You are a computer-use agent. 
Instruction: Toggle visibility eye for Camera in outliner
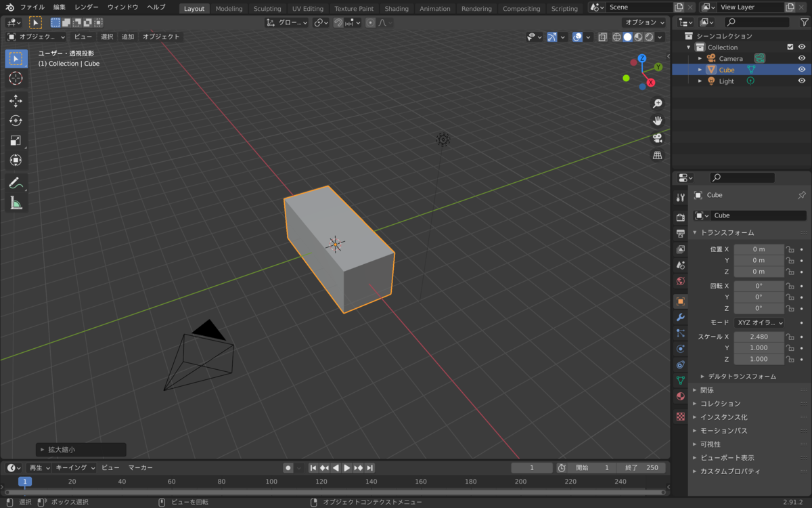802,58
